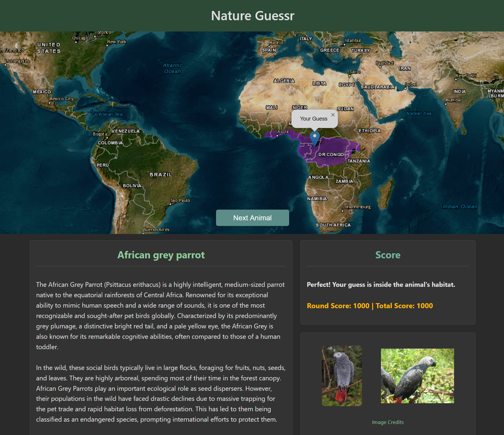Click the ETHIOPIA country label
The image size is (504, 435).
(x=369, y=131)
